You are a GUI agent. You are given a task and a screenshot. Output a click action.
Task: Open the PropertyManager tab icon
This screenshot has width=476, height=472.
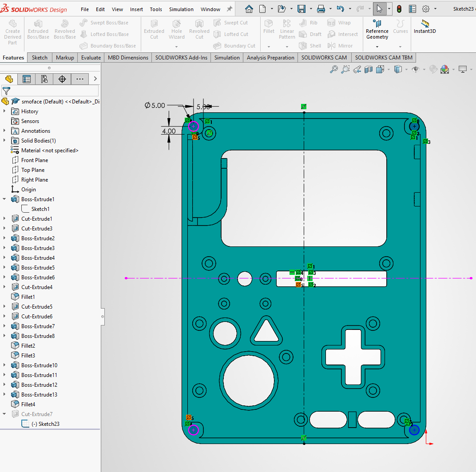tap(27, 79)
